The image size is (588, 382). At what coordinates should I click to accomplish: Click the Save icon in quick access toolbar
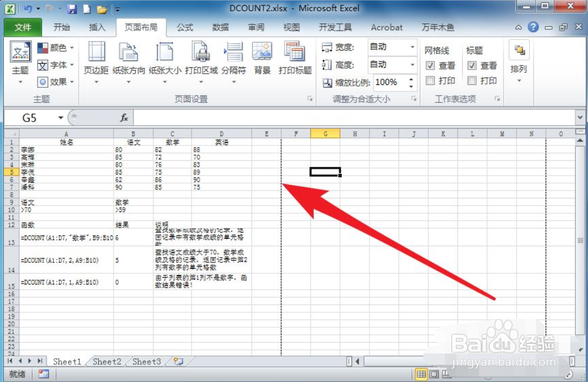coord(72,8)
